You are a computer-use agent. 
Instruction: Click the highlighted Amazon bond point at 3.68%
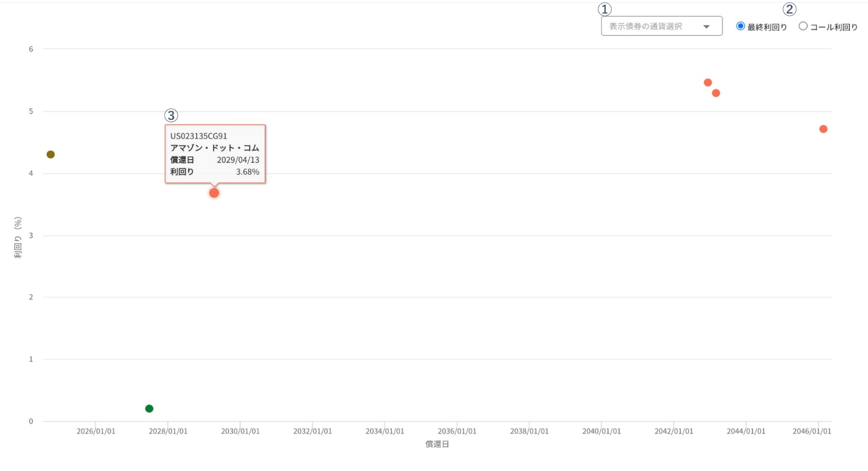point(214,193)
